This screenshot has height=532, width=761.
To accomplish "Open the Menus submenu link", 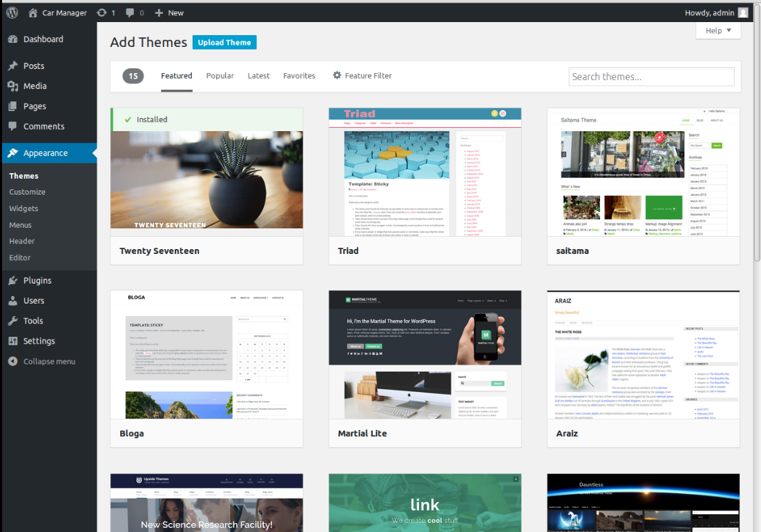I will [20, 225].
